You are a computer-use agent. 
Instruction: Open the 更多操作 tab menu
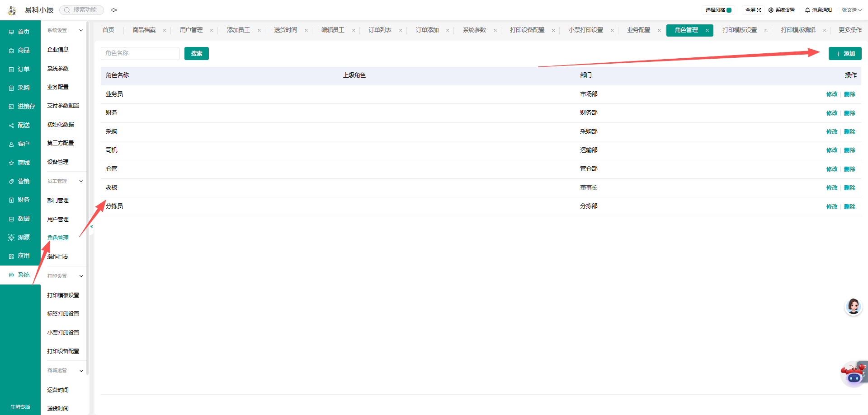pyautogui.click(x=850, y=30)
